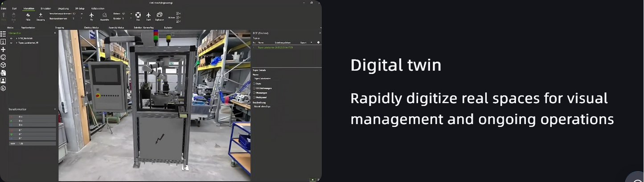
Task: Close the Hierarchie panel
Action: (x=55, y=33)
